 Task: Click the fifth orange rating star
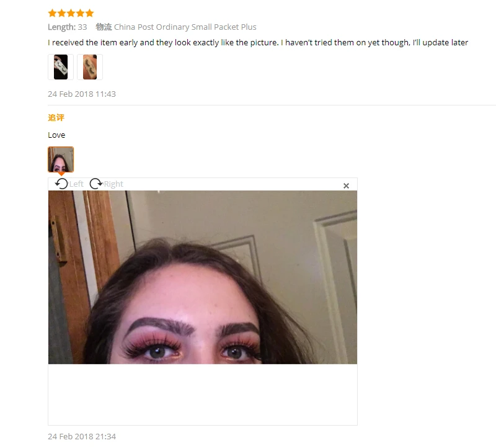(89, 13)
